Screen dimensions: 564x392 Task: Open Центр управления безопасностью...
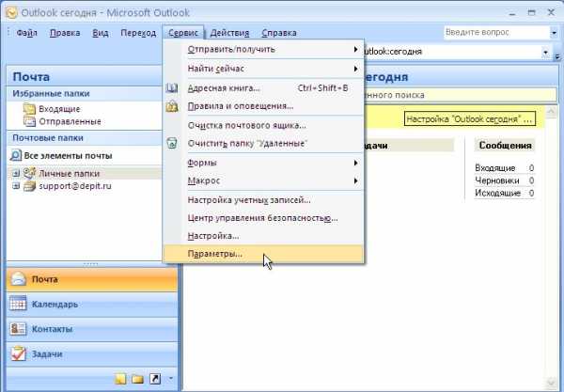coord(262,218)
